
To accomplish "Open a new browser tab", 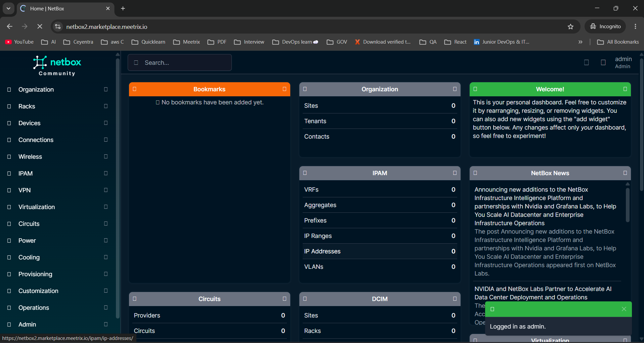I will pyautogui.click(x=123, y=8).
